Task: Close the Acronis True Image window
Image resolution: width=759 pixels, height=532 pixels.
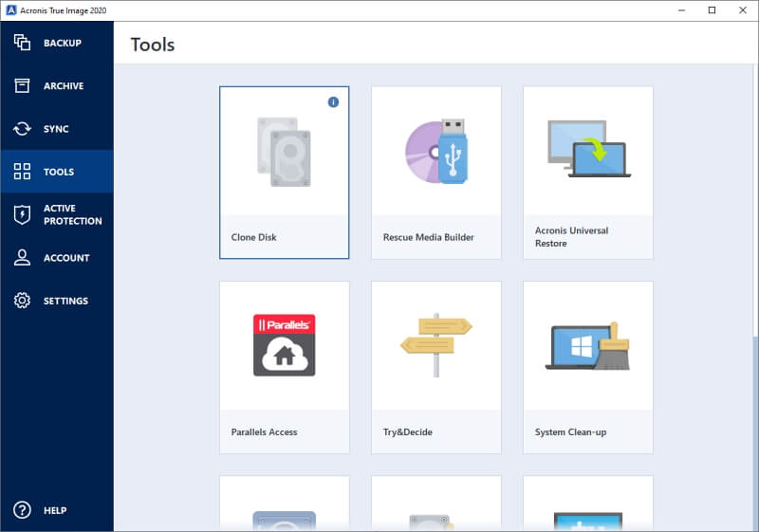Action: pyautogui.click(x=743, y=10)
